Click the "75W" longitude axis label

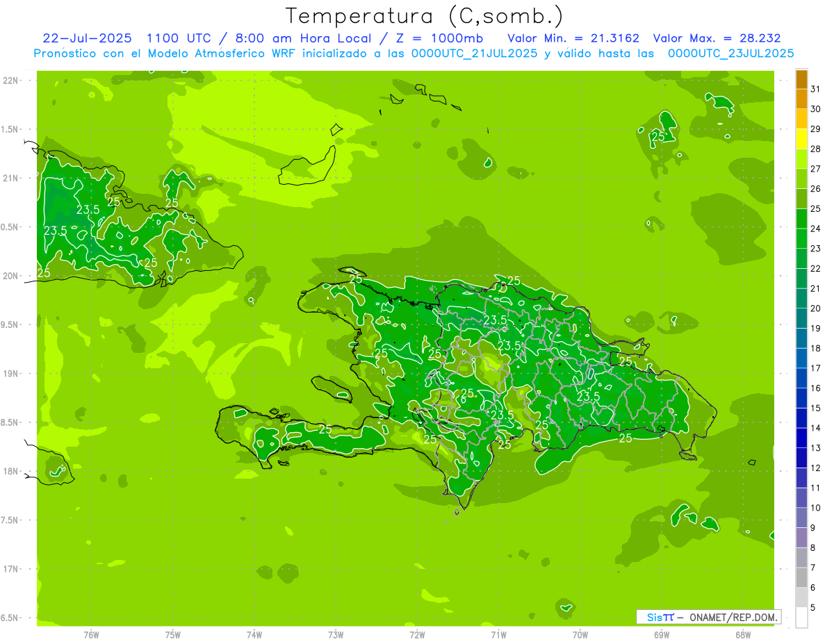pyautogui.click(x=173, y=634)
